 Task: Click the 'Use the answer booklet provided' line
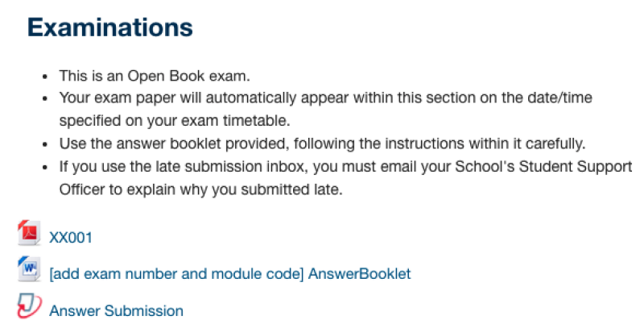[x=323, y=144]
